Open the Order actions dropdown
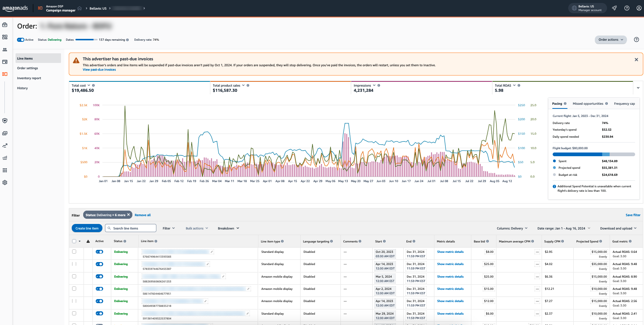This screenshot has width=644, height=325. [611, 40]
